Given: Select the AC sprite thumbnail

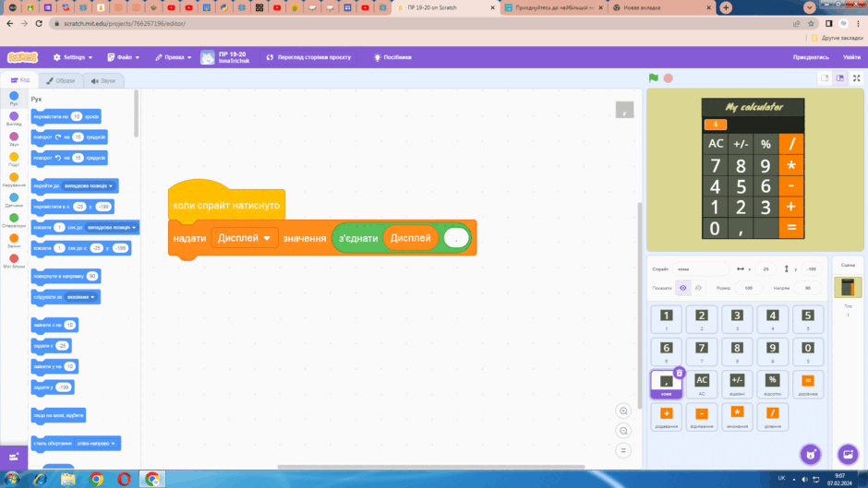Looking at the screenshot, I should point(702,384).
